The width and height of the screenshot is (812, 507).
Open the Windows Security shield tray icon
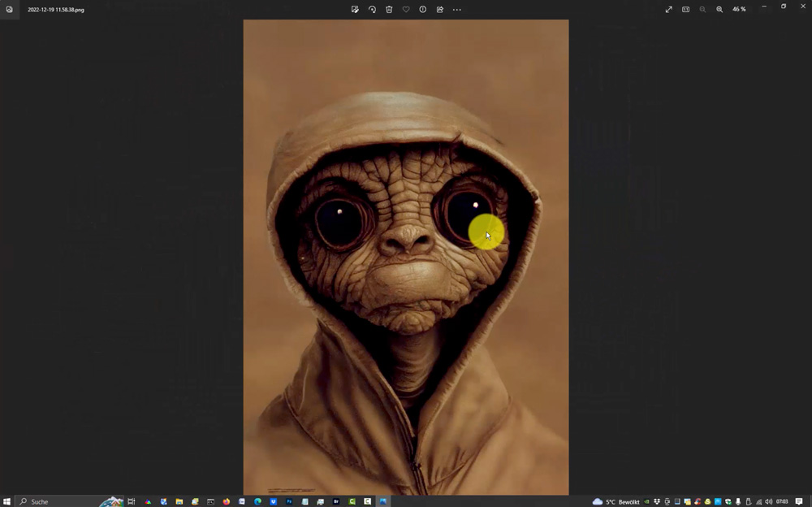click(728, 501)
